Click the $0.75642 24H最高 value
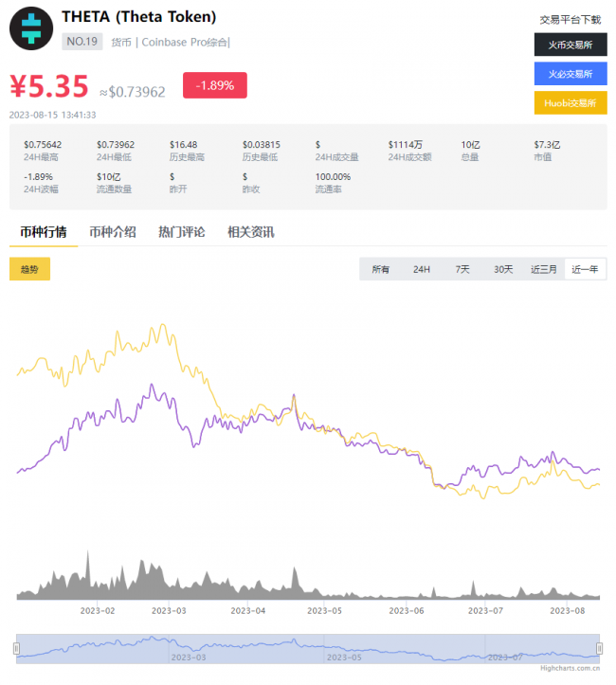 tap(43, 145)
